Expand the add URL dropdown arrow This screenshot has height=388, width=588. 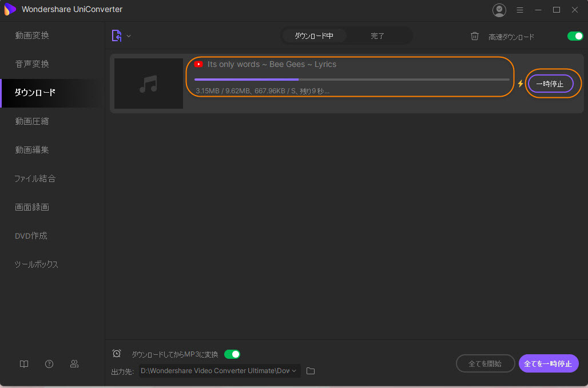click(129, 36)
